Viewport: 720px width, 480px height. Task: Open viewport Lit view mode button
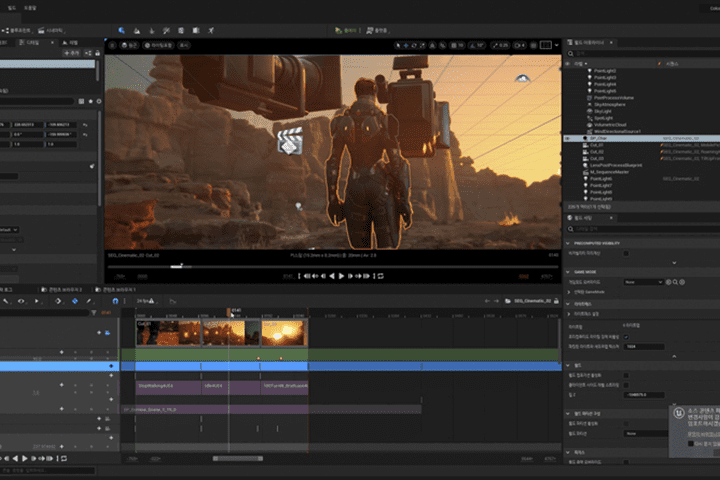click(x=159, y=45)
